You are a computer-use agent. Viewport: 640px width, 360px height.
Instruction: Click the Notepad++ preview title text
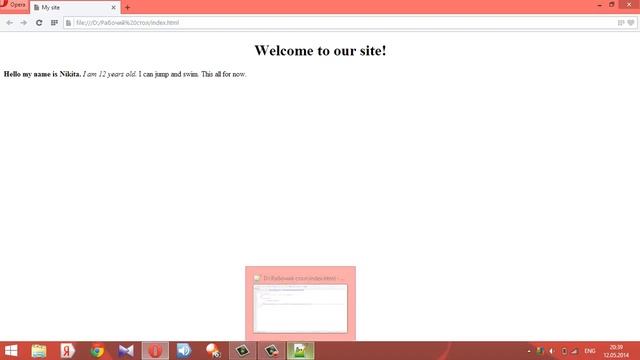coord(303,278)
